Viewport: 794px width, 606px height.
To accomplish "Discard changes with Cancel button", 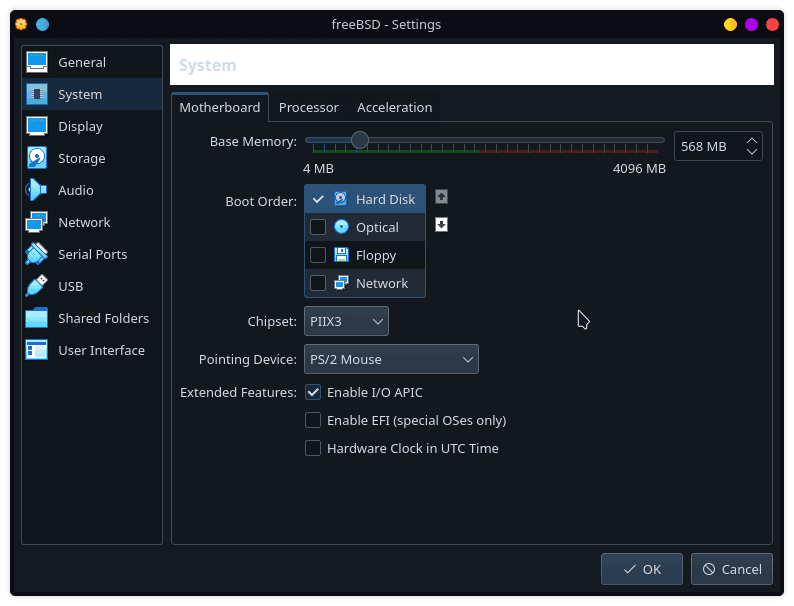I will point(732,569).
